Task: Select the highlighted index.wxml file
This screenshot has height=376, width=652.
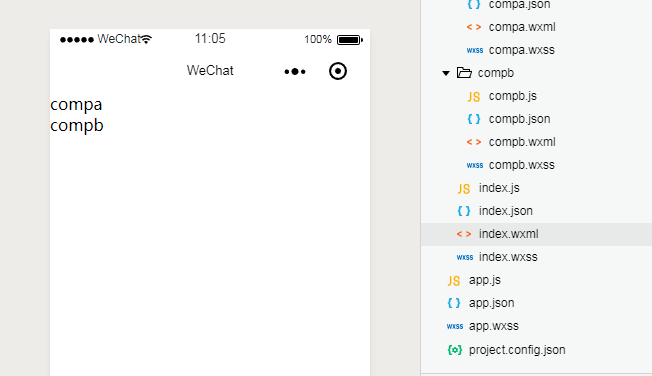Action: pyautogui.click(x=536, y=234)
